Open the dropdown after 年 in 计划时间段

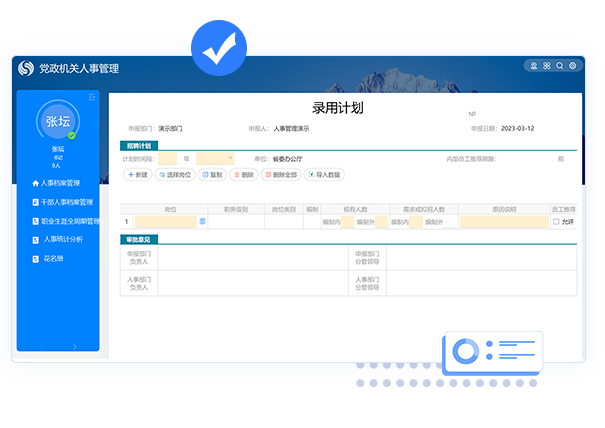(x=215, y=159)
